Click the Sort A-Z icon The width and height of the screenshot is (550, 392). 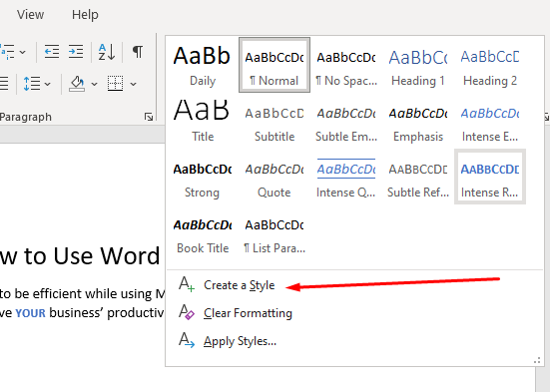click(107, 52)
